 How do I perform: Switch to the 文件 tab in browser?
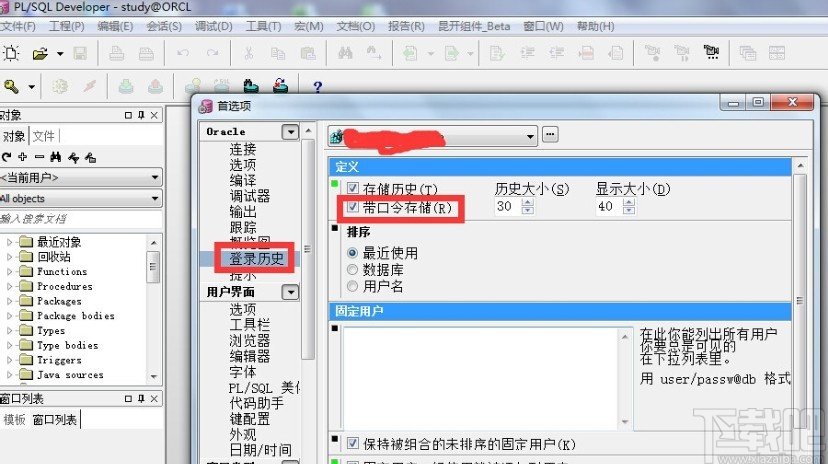click(x=44, y=136)
